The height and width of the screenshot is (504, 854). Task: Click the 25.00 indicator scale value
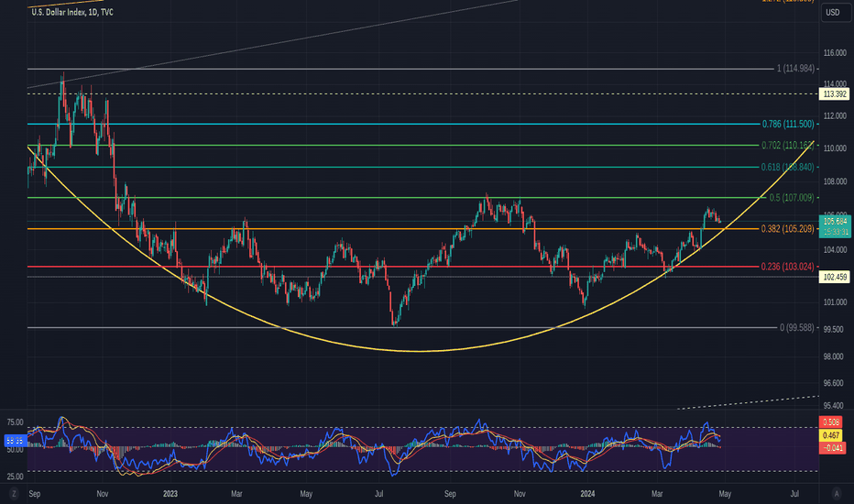tap(16, 477)
